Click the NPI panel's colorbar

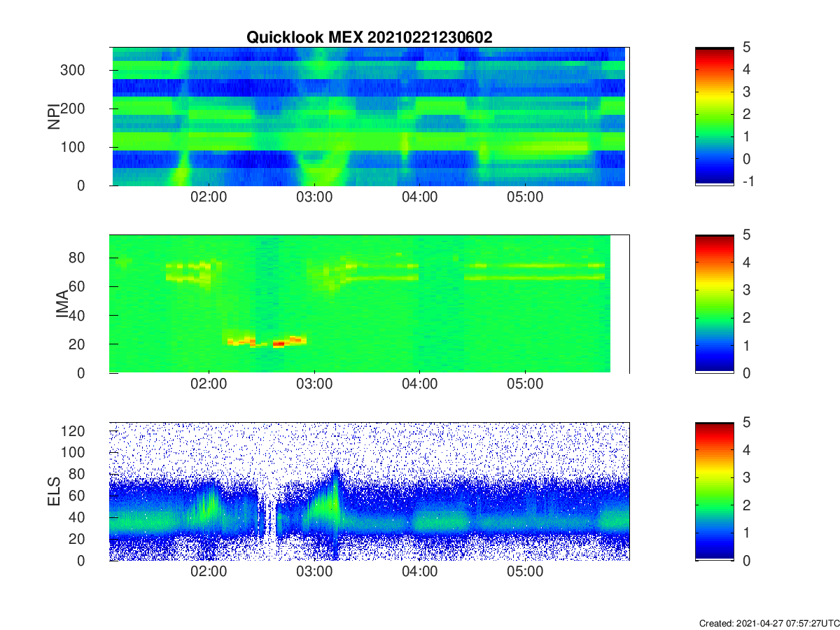point(714,116)
